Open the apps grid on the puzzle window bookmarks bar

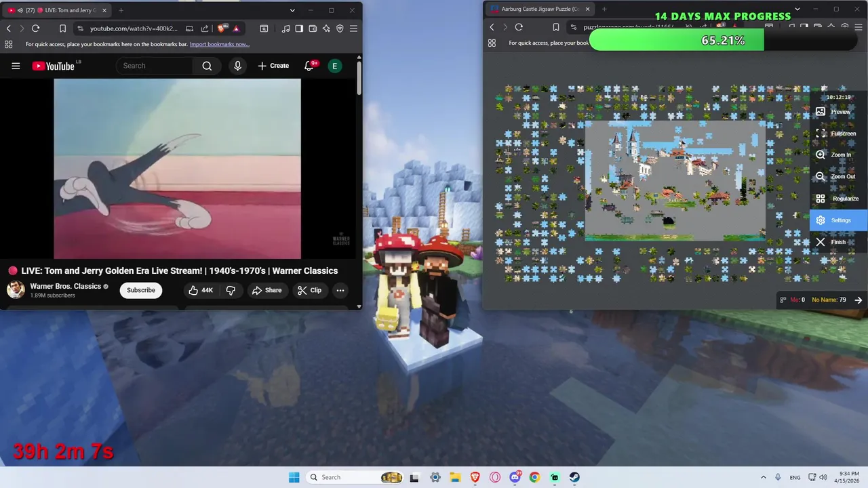coord(492,43)
